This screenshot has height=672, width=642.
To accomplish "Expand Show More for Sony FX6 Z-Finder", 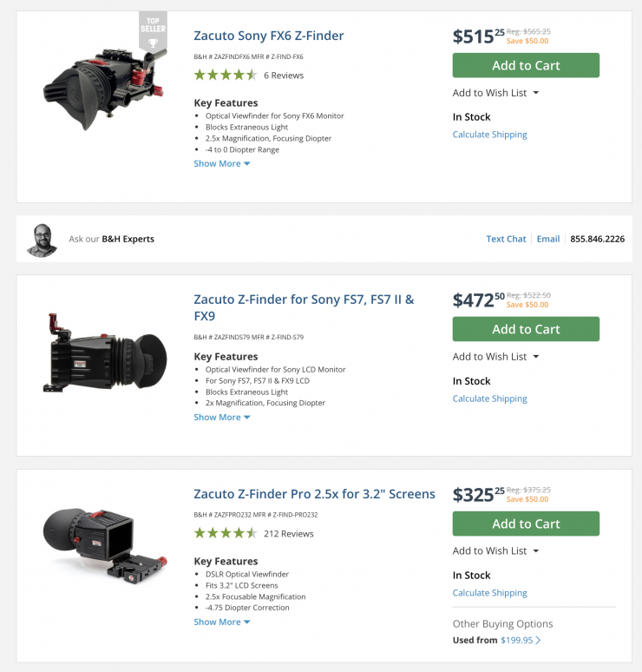I will (x=221, y=164).
